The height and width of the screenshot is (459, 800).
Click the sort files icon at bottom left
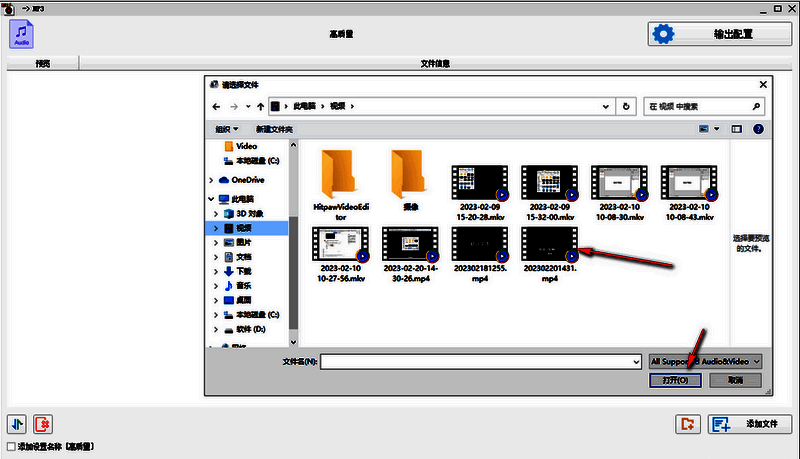[x=17, y=424]
